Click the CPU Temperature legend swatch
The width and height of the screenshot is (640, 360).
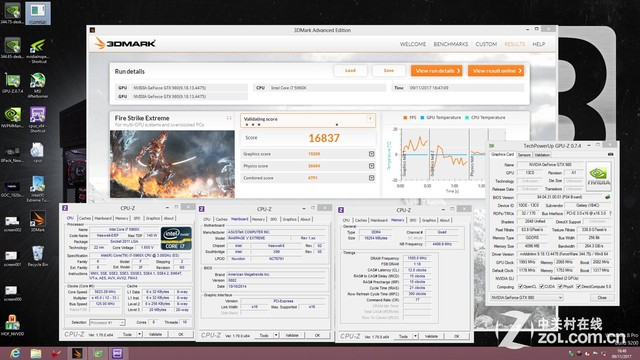(467, 118)
